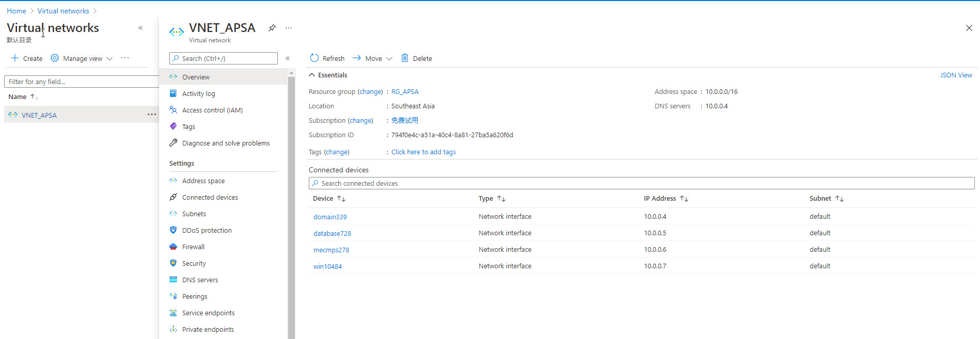The height and width of the screenshot is (339, 980).
Task: Click the Refresh icon in toolbar
Action: click(314, 58)
